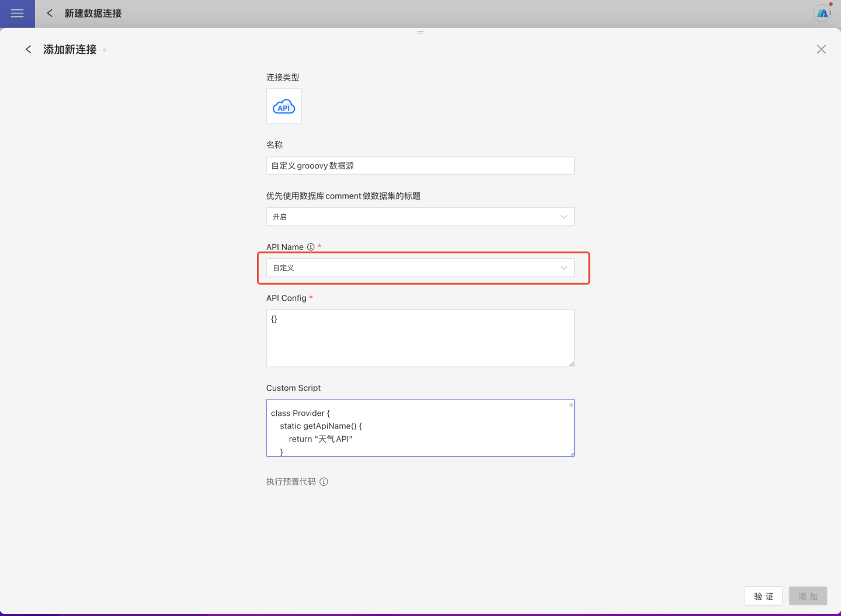The width and height of the screenshot is (841, 616).
Task: Go back using arrow beside 添加新连接
Action: [x=28, y=50]
